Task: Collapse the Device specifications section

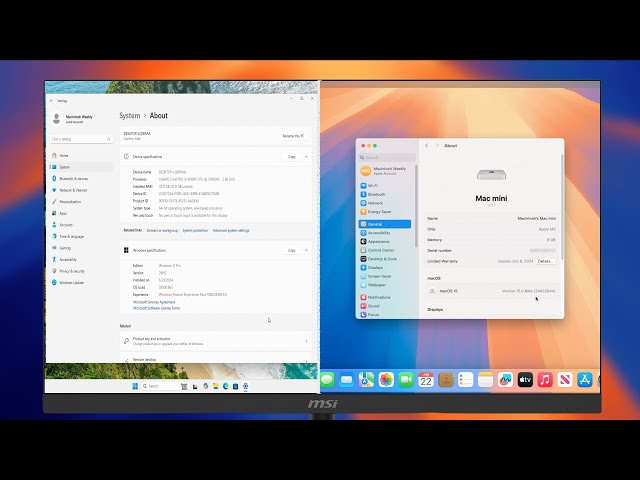Action: 306,157
